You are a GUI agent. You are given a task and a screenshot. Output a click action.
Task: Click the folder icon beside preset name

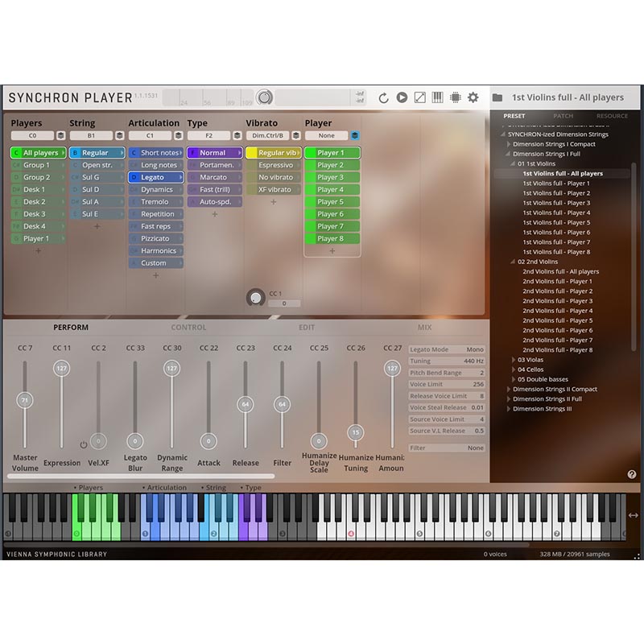pyautogui.click(x=497, y=97)
